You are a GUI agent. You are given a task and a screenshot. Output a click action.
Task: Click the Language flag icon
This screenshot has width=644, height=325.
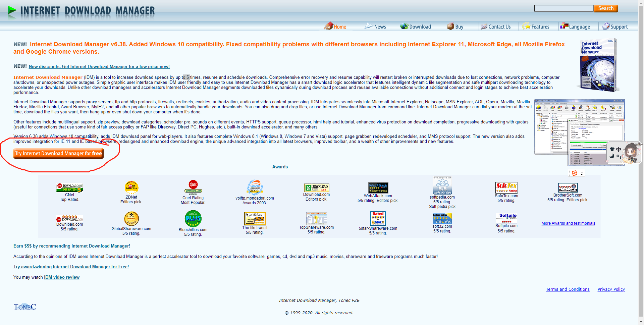pyautogui.click(x=564, y=26)
